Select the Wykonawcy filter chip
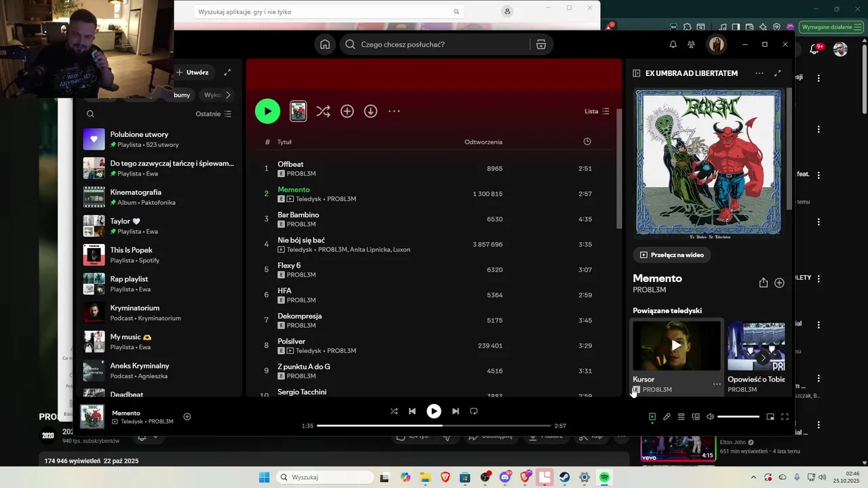The height and width of the screenshot is (488, 868). (212, 95)
